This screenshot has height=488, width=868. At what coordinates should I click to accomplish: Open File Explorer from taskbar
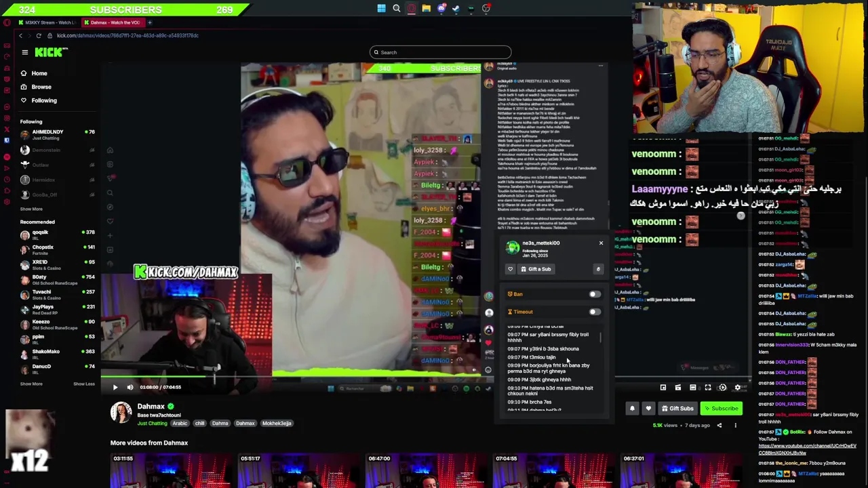point(426,8)
